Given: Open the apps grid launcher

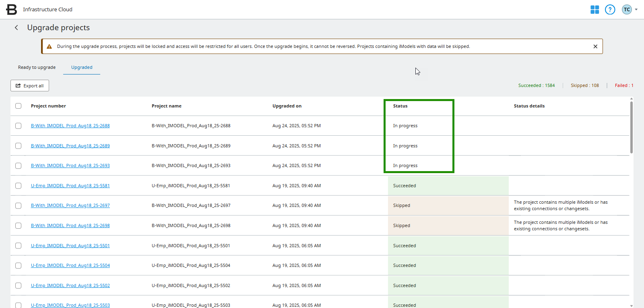Looking at the screenshot, I should 594,10.
